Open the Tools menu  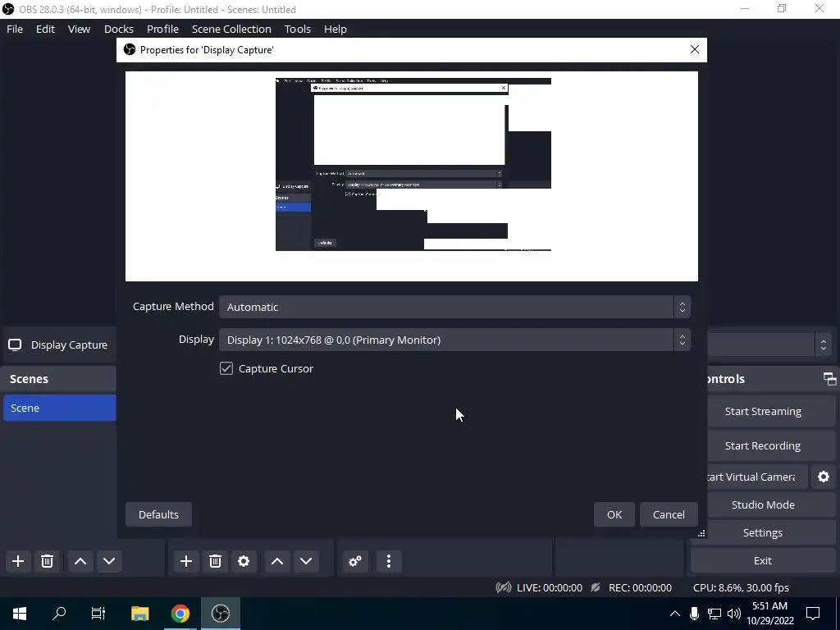pos(297,29)
